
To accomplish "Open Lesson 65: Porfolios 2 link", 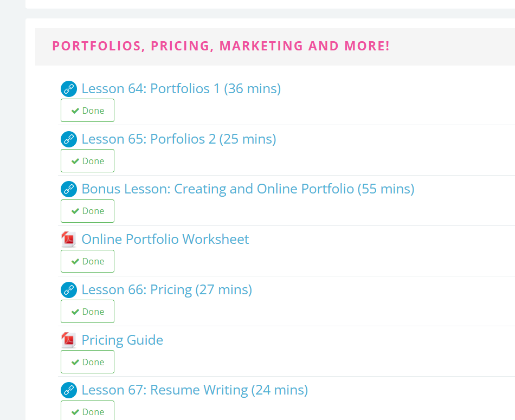I will pos(179,139).
